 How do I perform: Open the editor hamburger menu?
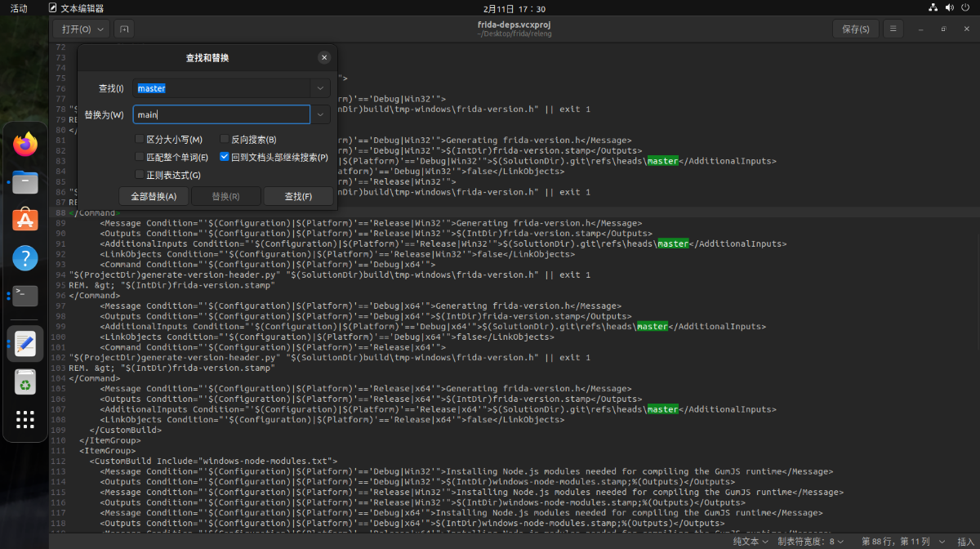pyautogui.click(x=893, y=29)
